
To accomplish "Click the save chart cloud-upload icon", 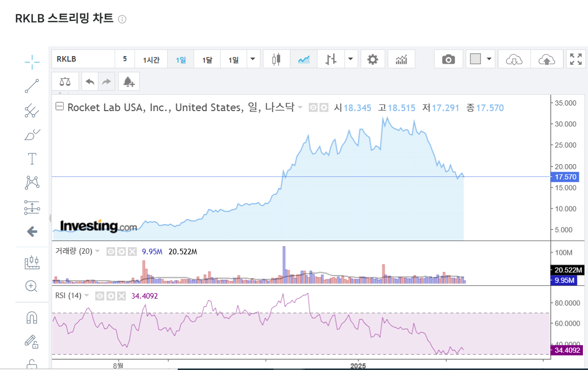I will [x=547, y=59].
